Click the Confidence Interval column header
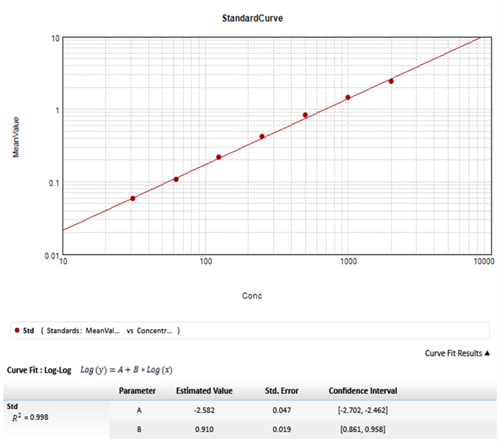Screen dimensions: 504x445 pyautogui.click(x=363, y=391)
